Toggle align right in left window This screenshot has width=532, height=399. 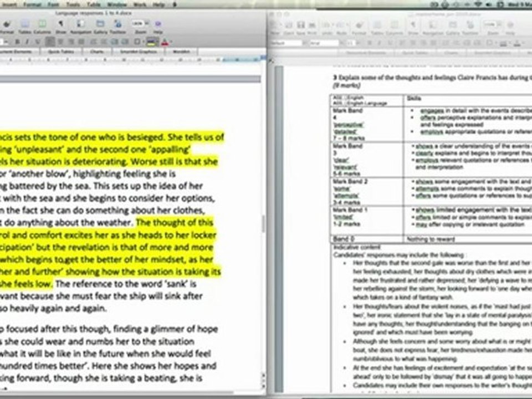coord(71,42)
